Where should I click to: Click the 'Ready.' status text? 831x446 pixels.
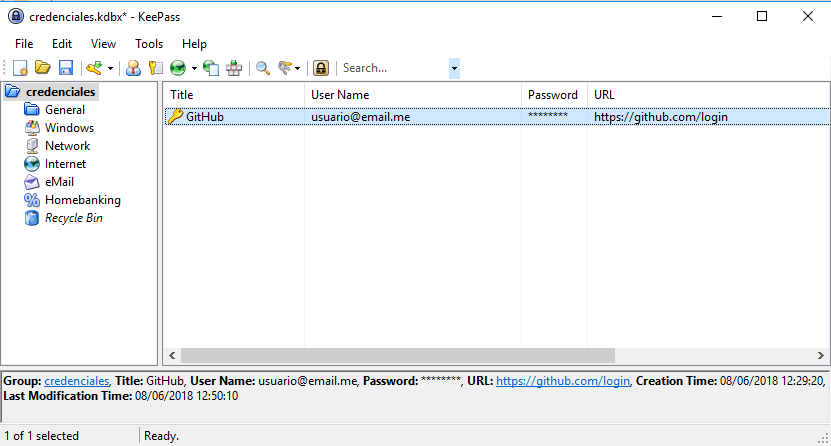tap(162, 436)
